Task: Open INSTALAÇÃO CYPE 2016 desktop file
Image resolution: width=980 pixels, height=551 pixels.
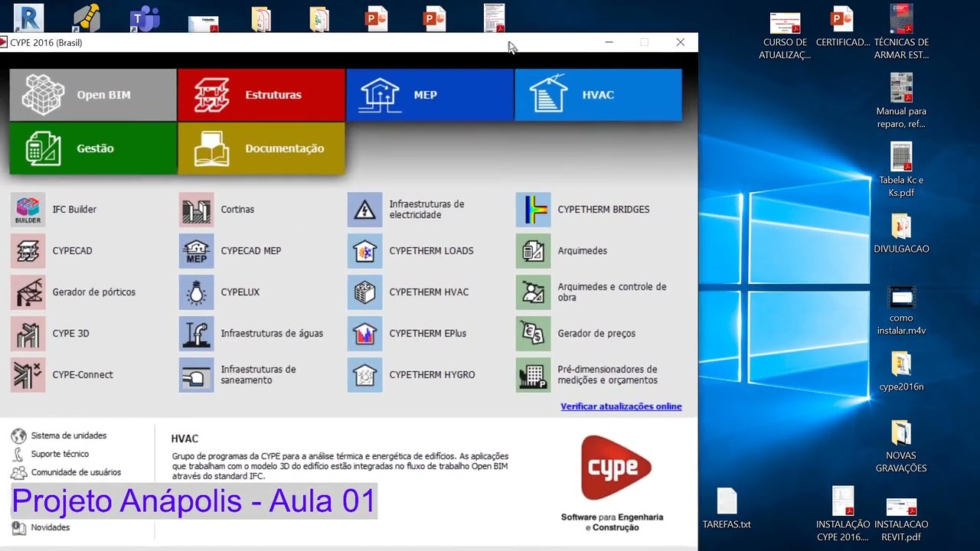Action: (x=842, y=514)
